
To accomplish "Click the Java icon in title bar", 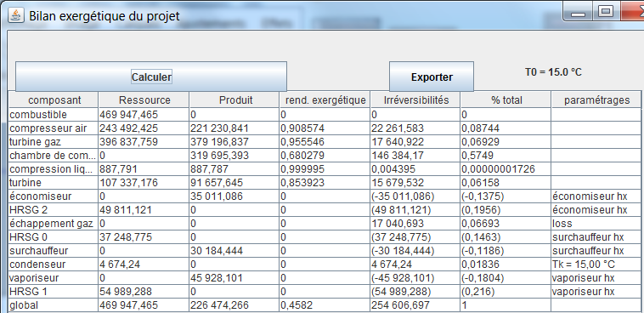I will pos(16,15).
